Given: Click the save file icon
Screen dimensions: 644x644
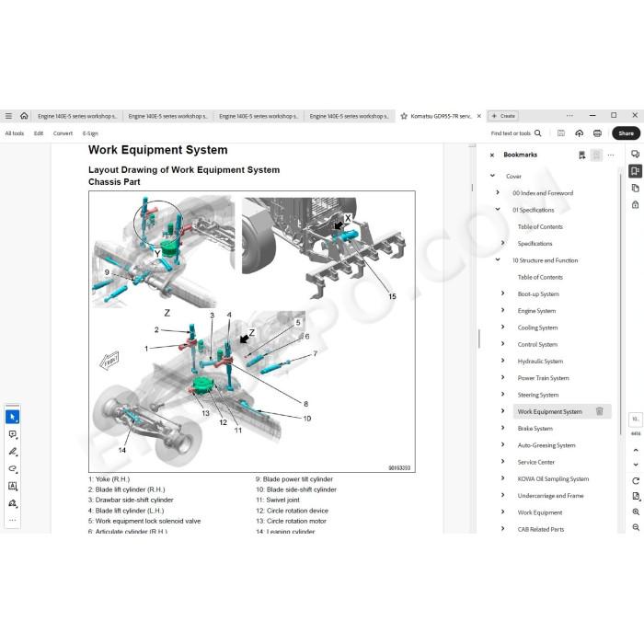Looking at the screenshot, I should pyautogui.click(x=560, y=133).
